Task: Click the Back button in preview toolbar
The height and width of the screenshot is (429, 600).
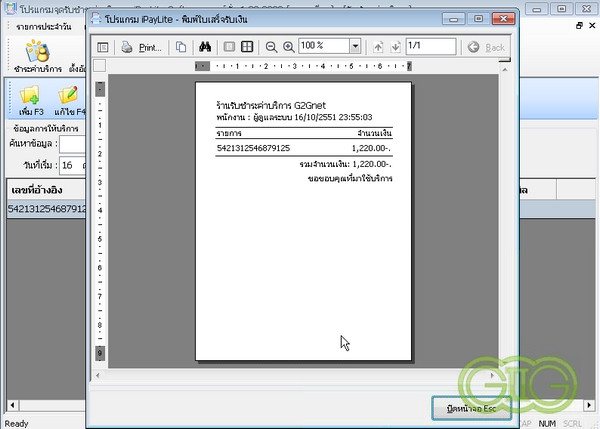Action: [486, 47]
